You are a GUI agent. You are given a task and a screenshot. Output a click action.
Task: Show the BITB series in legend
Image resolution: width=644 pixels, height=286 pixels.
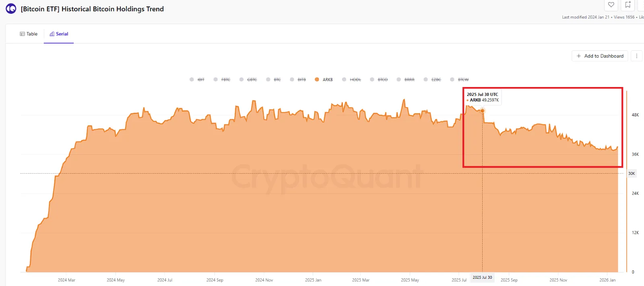pos(301,80)
